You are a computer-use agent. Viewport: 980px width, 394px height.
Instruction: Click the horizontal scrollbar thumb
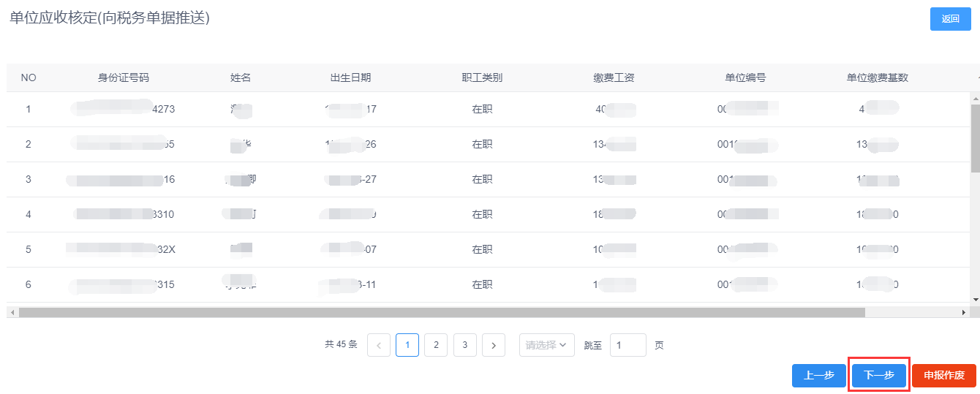[x=439, y=312]
